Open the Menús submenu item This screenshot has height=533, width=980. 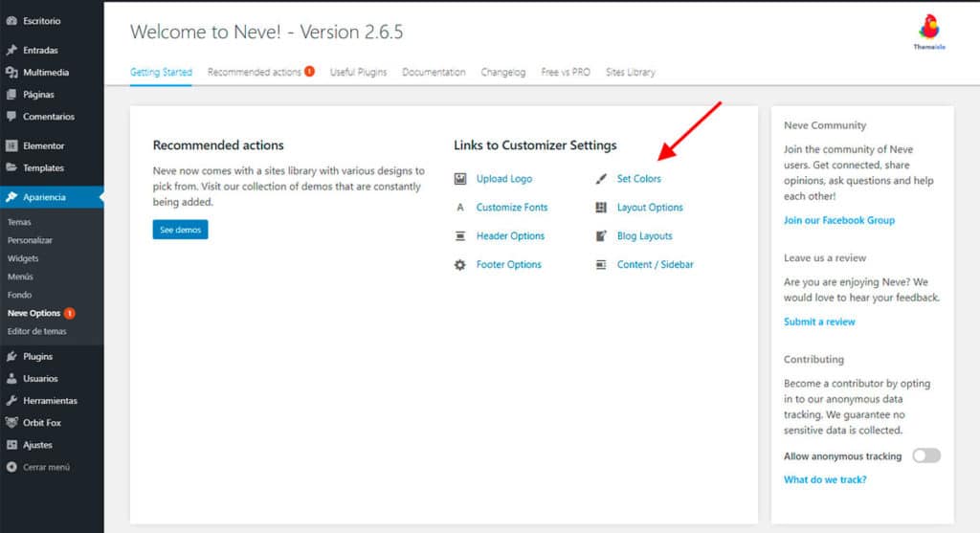(20, 277)
